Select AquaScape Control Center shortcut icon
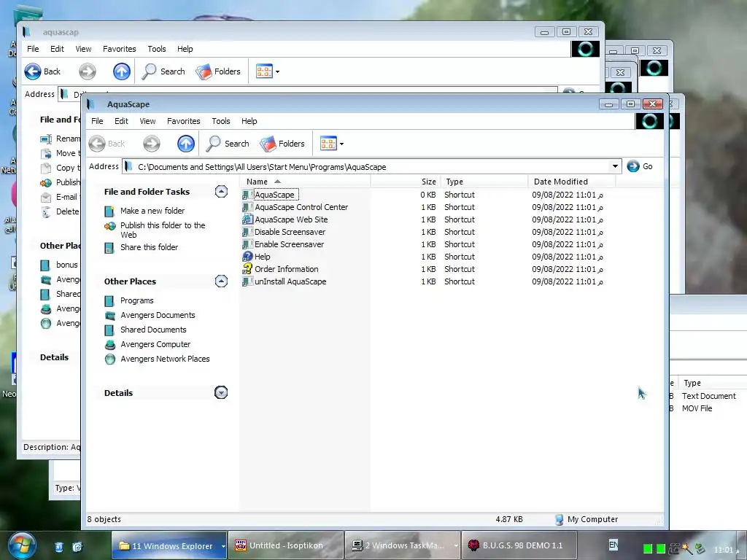Screen dimensions: 747x560 [x=247, y=207]
